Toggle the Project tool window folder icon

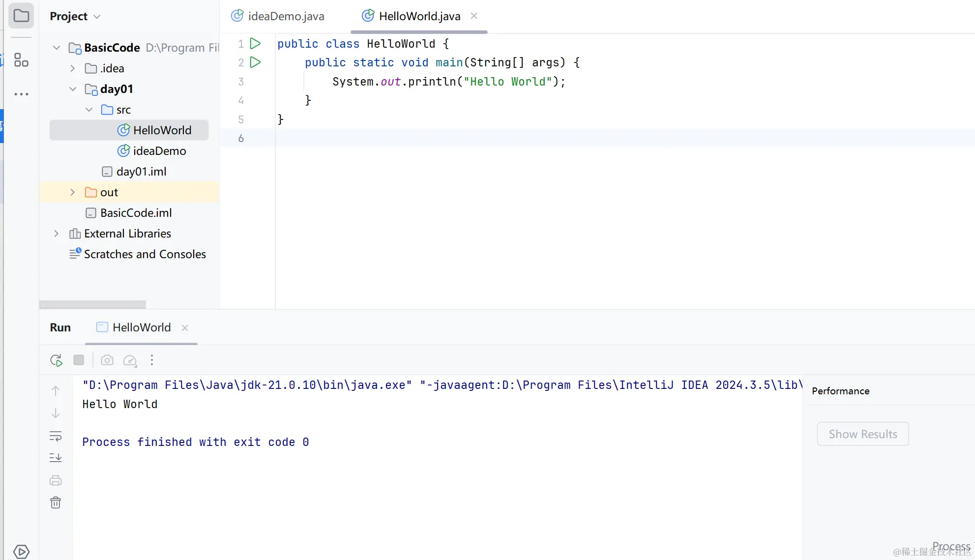click(21, 16)
